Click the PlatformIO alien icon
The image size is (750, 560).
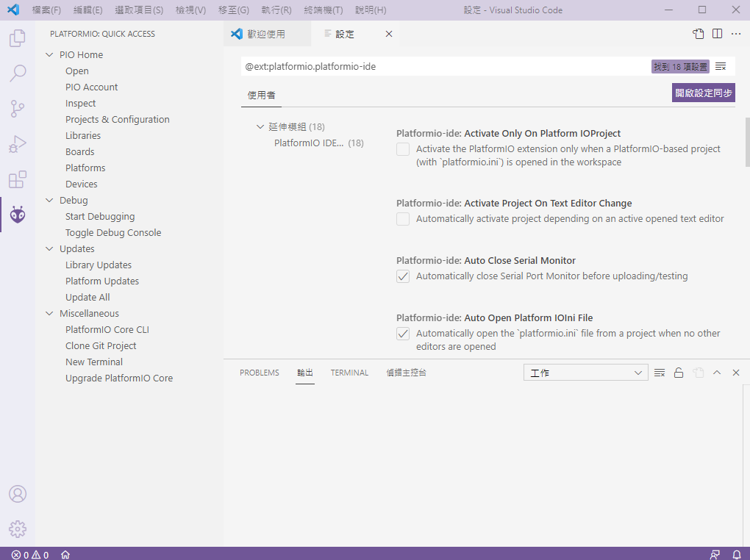[x=17, y=215]
